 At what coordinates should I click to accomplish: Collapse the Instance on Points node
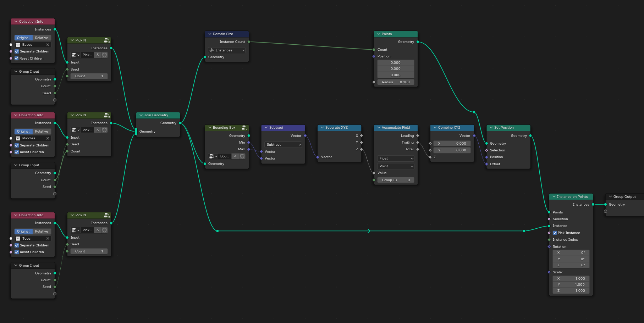click(x=554, y=197)
